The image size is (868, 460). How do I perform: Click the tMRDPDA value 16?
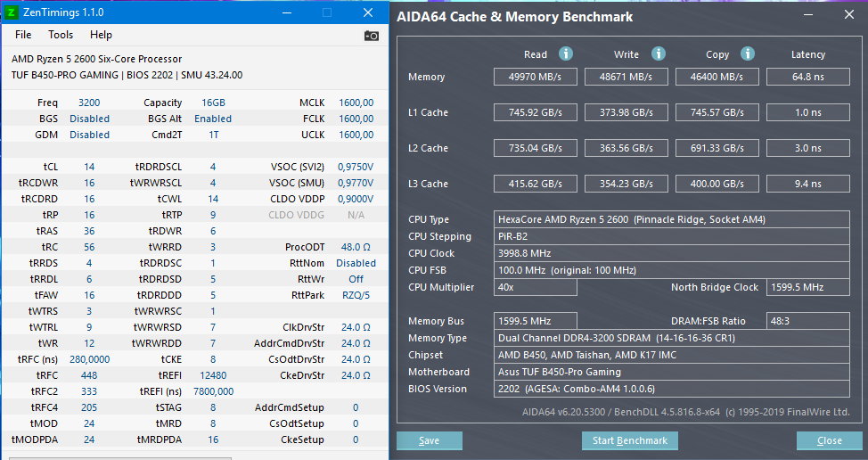click(x=213, y=439)
